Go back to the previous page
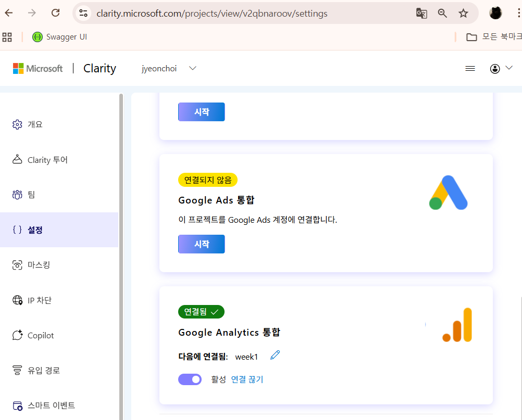Screen dimensions: 522x420 pyautogui.click(x=9, y=13)
